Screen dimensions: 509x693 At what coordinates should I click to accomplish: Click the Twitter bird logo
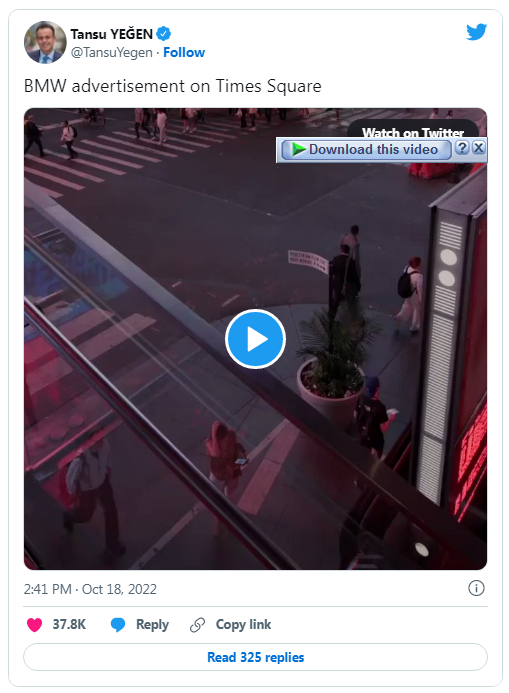tap(476, 32)
